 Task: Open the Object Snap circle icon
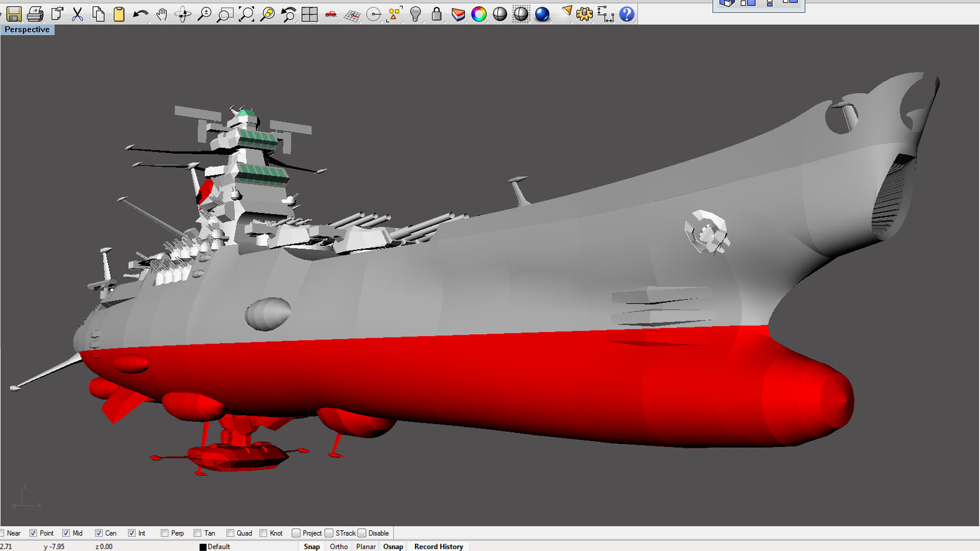point(374,14)
